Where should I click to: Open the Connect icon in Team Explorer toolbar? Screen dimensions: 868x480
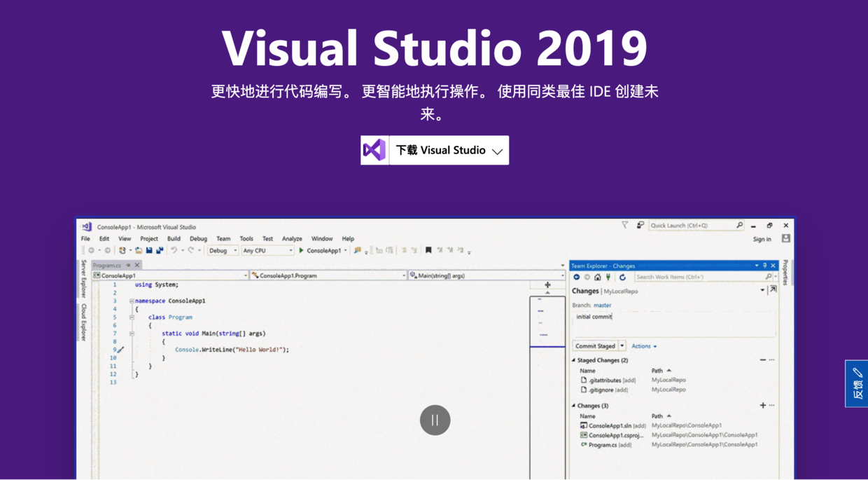coord(608,277)
